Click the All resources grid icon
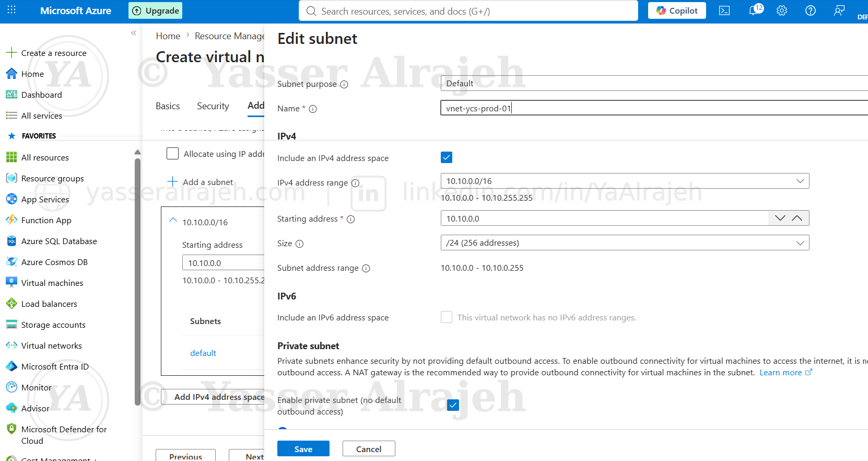 pyautogui.click(x=11, y=157)
